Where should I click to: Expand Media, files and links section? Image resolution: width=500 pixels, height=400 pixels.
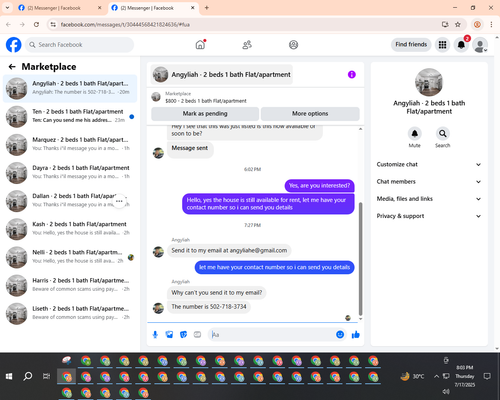429,199
